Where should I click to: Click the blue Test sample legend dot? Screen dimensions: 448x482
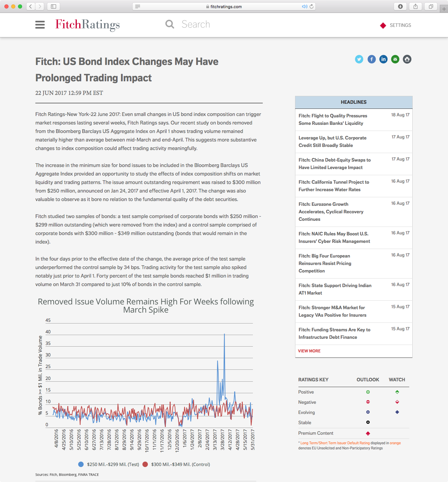point(81,464)
